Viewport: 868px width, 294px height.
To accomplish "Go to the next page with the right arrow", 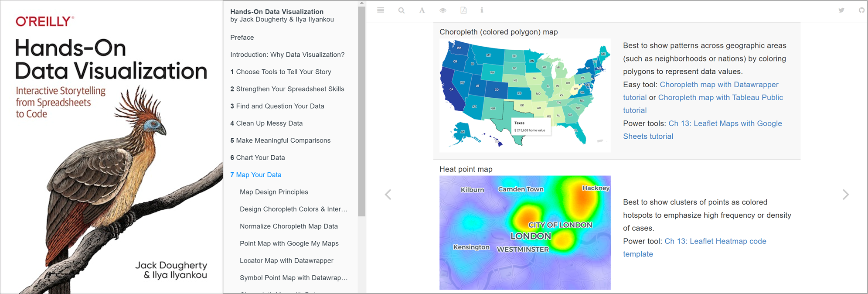I will coord(846,195).
